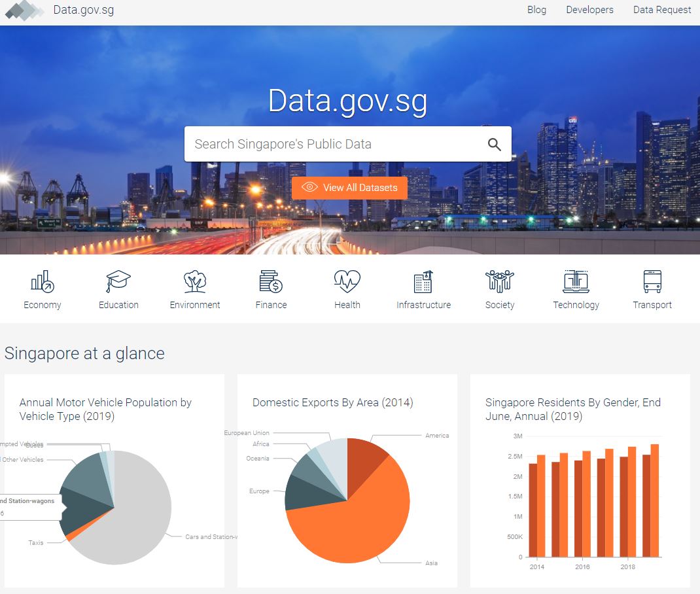Open the Education graduation cap icon
Screen dimensions: 700x594
coord(118,281)
